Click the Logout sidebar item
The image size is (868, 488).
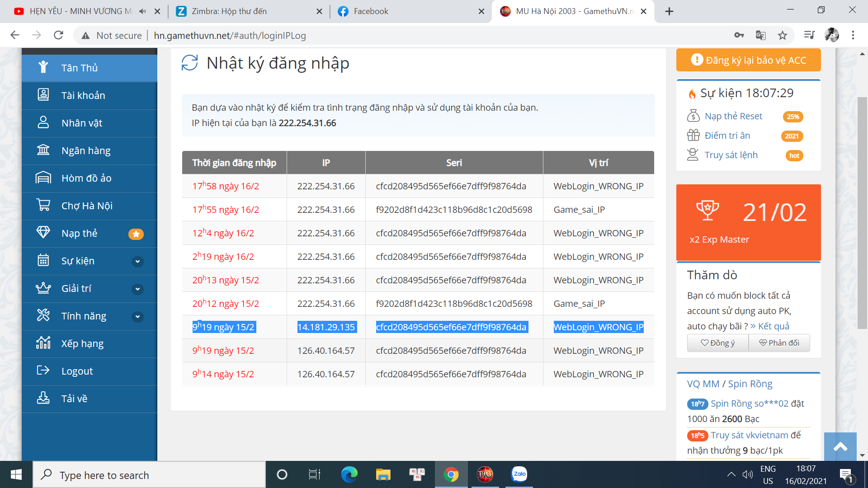[x=77, y=371]
